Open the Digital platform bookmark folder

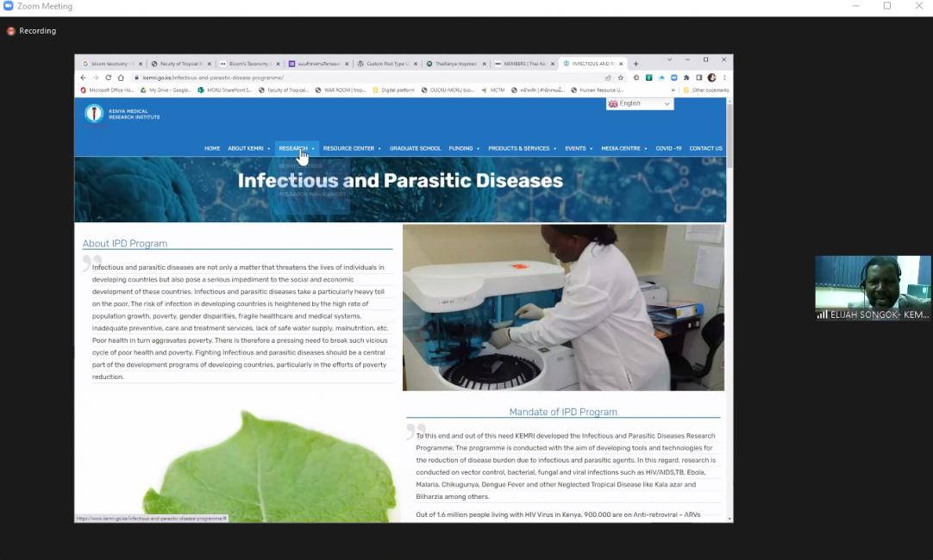tap(393, 90)
